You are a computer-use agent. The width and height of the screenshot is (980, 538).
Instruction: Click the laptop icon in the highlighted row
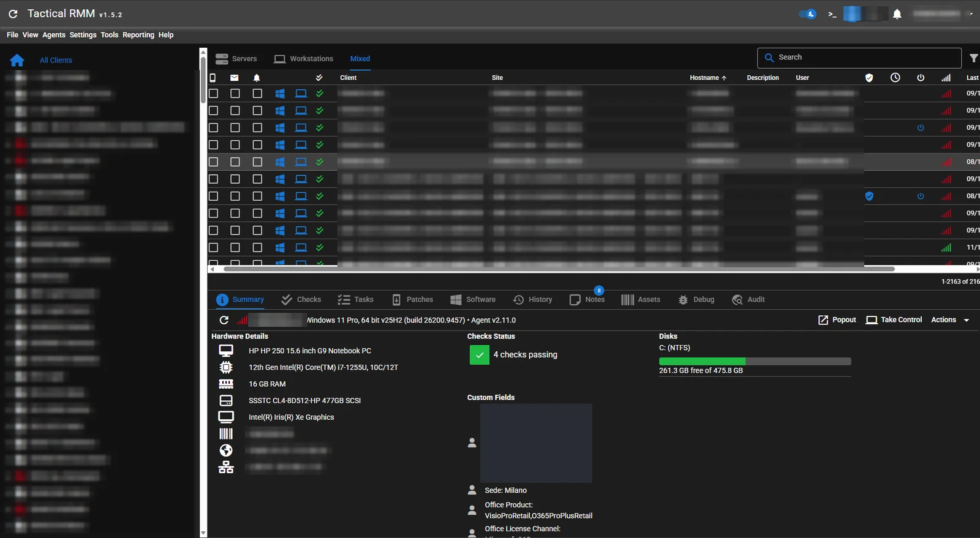pos(301,162)
